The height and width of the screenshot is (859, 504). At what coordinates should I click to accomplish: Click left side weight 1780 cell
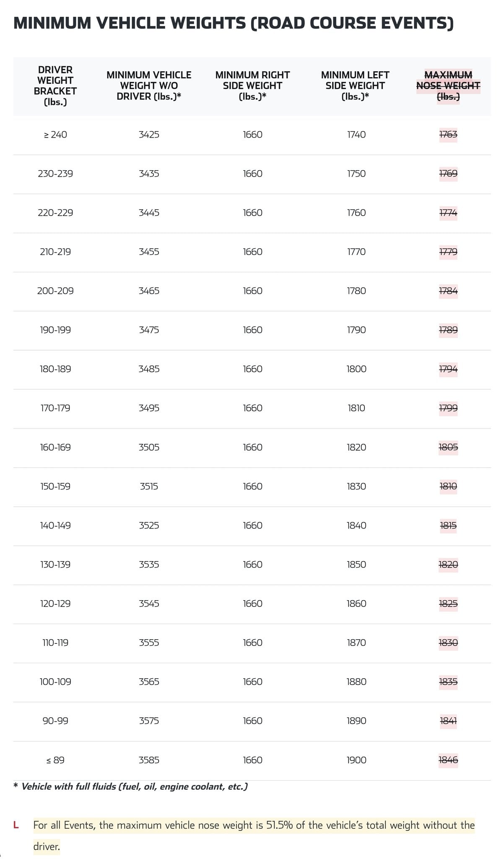tap(356, 291)
